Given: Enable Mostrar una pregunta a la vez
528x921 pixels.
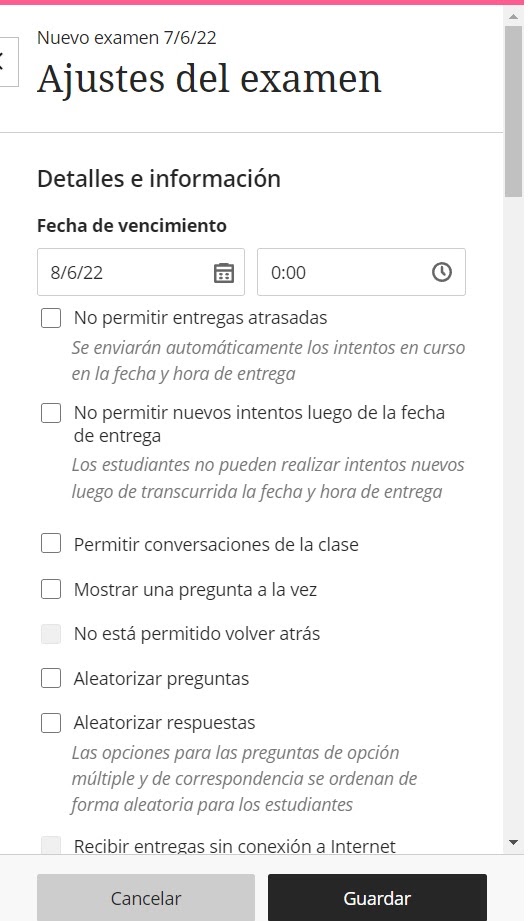Looking at the screenshot, I should coord(51,589).
